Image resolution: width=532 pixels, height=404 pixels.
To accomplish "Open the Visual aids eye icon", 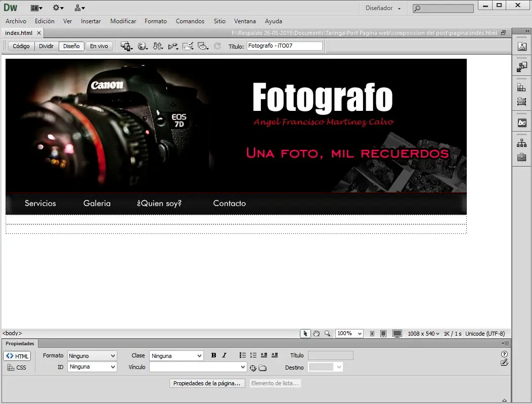I will (x=203, y=46).
